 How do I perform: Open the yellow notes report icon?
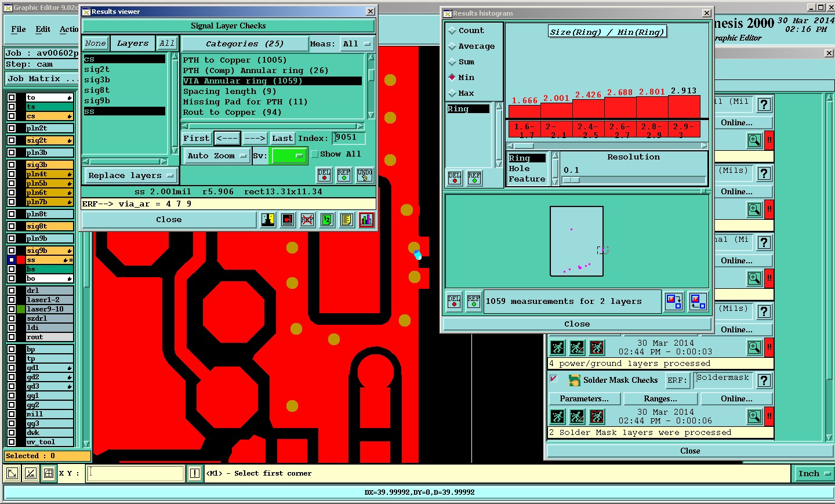coord(347,220)
